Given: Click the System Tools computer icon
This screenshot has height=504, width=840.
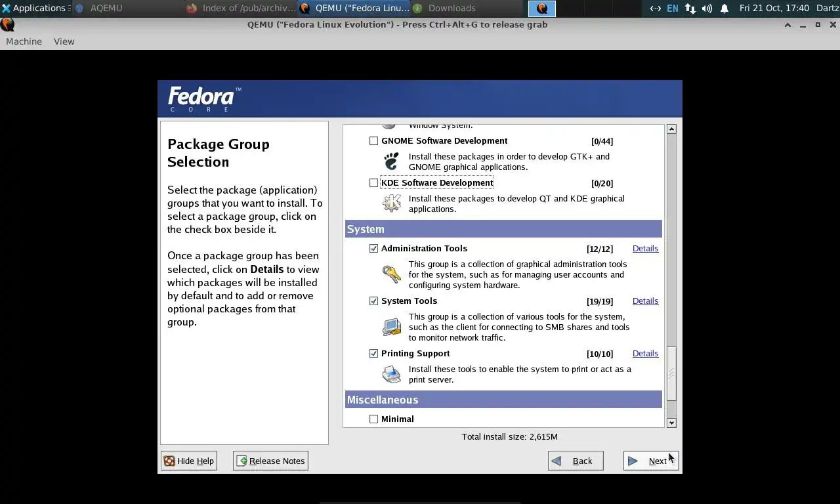Looking at the screenshot, I should pyautogui.click(x=391, y=327).
